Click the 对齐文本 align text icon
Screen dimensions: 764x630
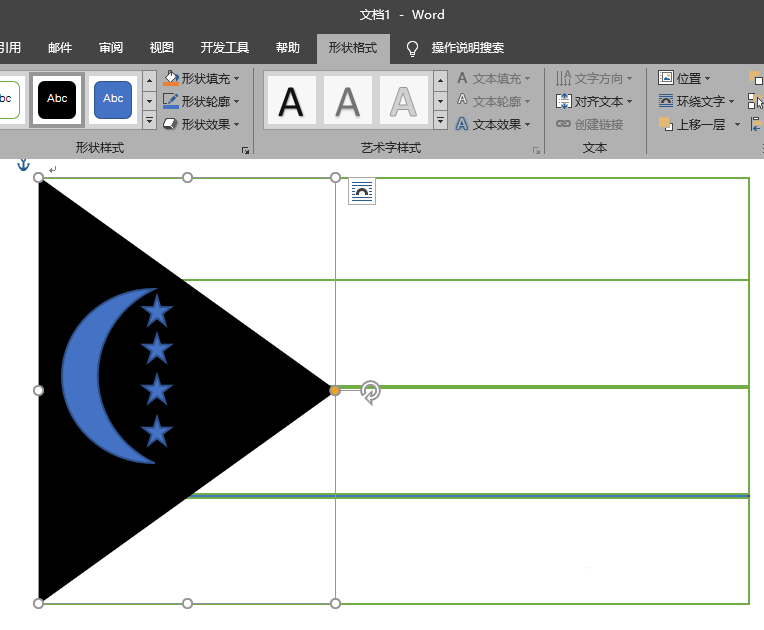pyautogui.click(x=563, y=101)
